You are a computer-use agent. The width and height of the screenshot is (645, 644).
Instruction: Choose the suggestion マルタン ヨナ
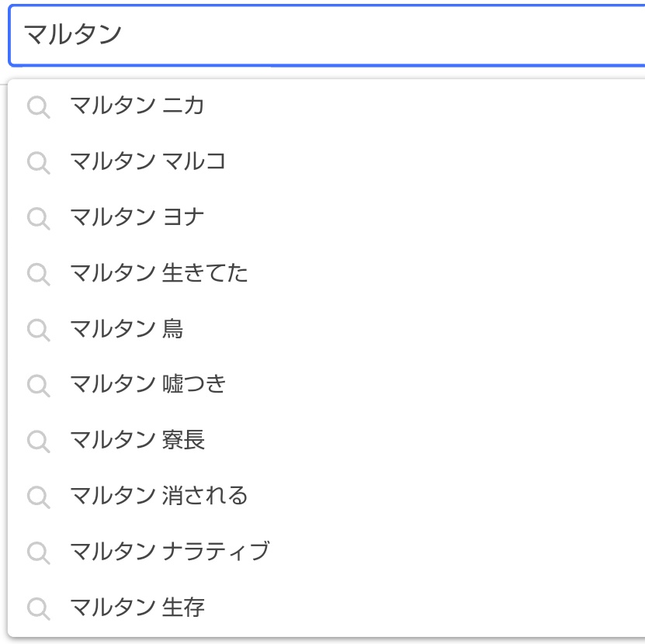pyautogui.click(x=327, y=217)
